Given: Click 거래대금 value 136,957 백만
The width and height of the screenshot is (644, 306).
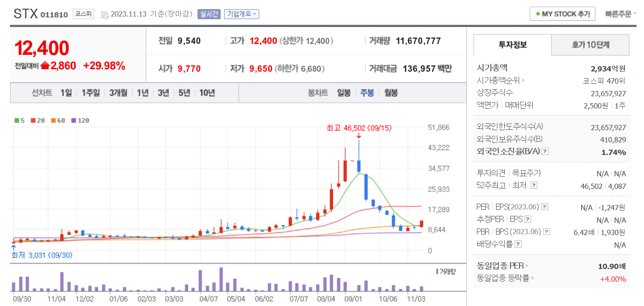Looking at the screenshot, I should pos(427,68).
